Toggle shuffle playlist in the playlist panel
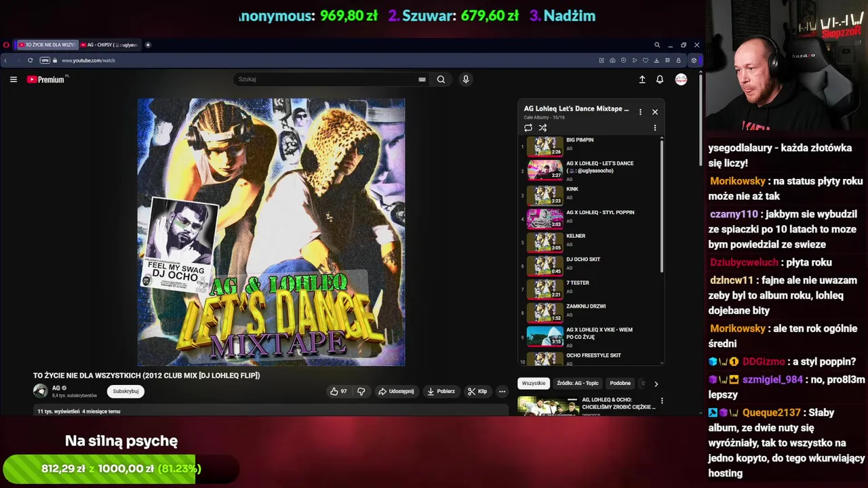 542,127
